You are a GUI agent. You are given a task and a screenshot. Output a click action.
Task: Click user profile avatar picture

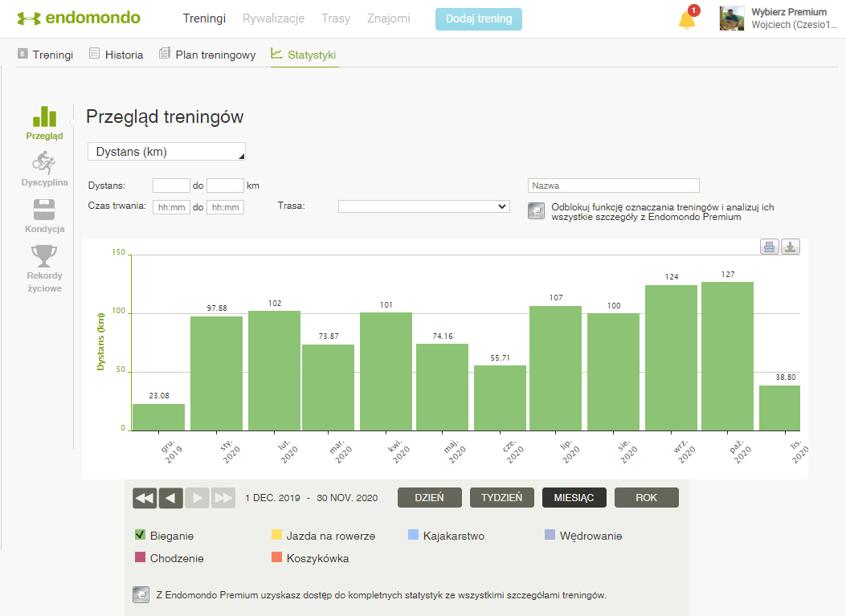click(732, 18)
